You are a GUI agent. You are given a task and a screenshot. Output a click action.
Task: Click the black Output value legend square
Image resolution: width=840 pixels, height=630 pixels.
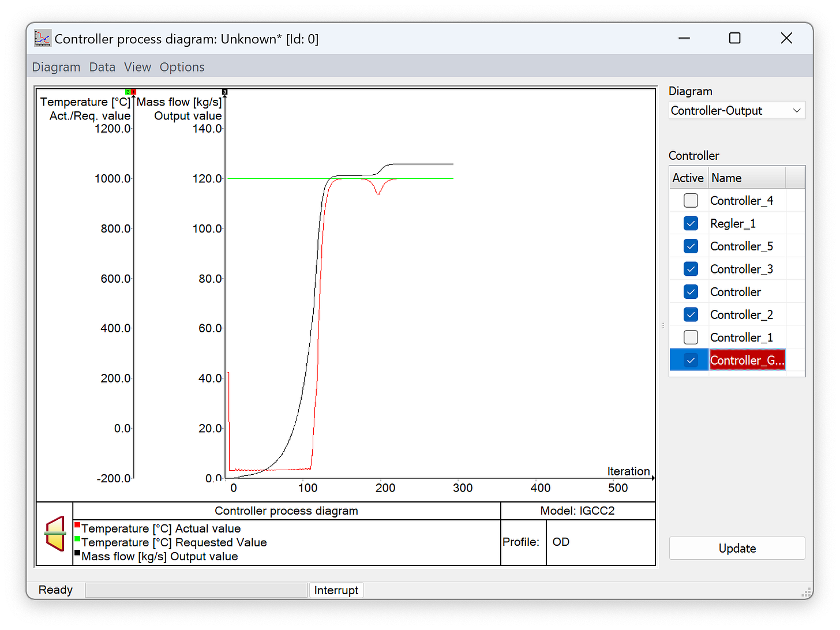(77, 553)
